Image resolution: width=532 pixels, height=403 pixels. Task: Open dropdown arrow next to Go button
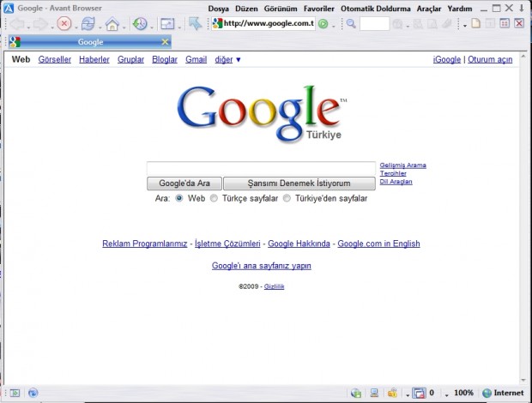point(334,27)
